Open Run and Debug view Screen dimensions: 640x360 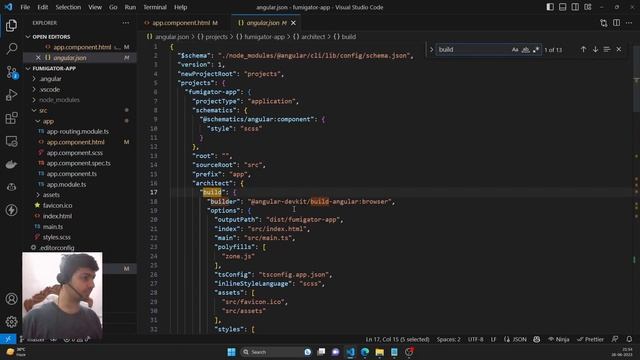point(11,95)
